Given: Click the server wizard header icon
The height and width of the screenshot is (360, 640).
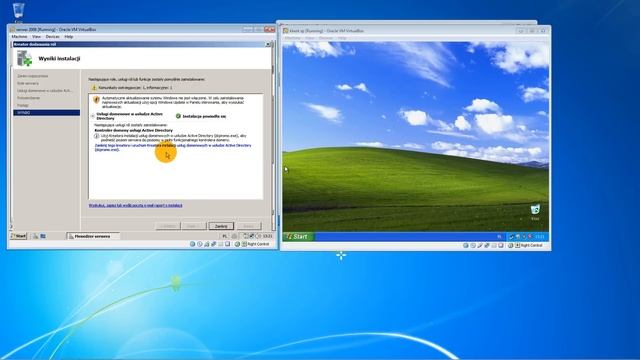Looking at the screenshot, I should pyautogui.click(x=24, y=58).
